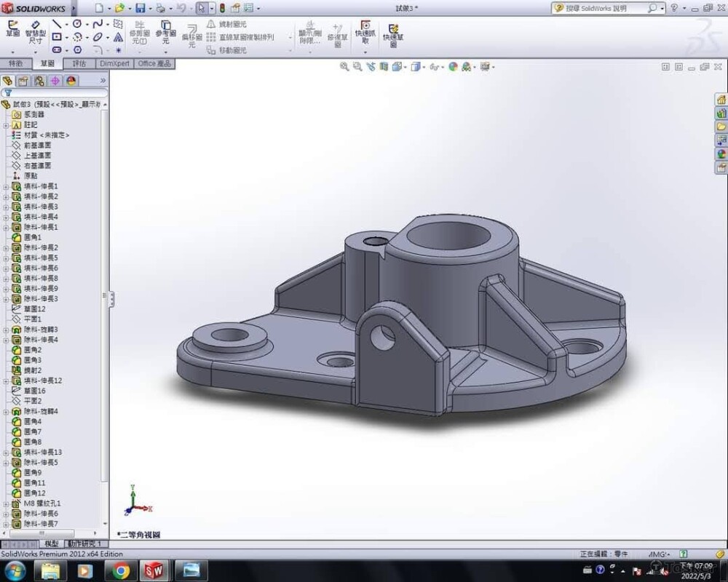The image size is (728, 582).
Task: Toggle the Rebuild traffic light icon
Action: click(221, 8)
